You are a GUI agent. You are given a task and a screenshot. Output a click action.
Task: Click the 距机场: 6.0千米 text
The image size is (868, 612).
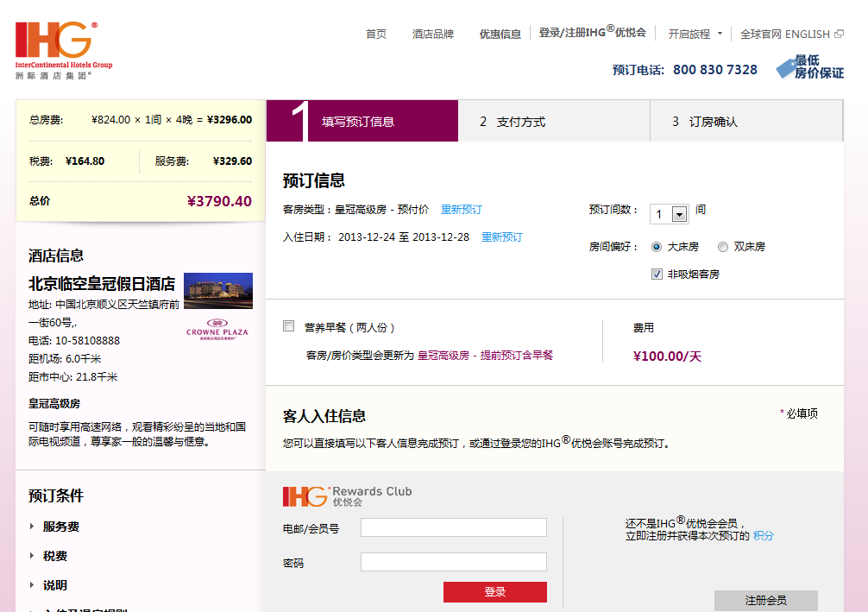click(65, 359)
